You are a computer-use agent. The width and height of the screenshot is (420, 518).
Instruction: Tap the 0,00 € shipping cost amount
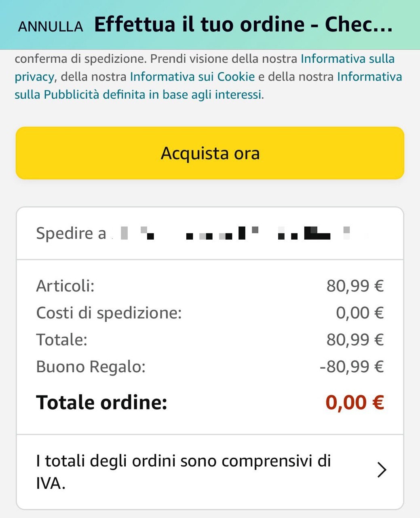tap(359, 313)
